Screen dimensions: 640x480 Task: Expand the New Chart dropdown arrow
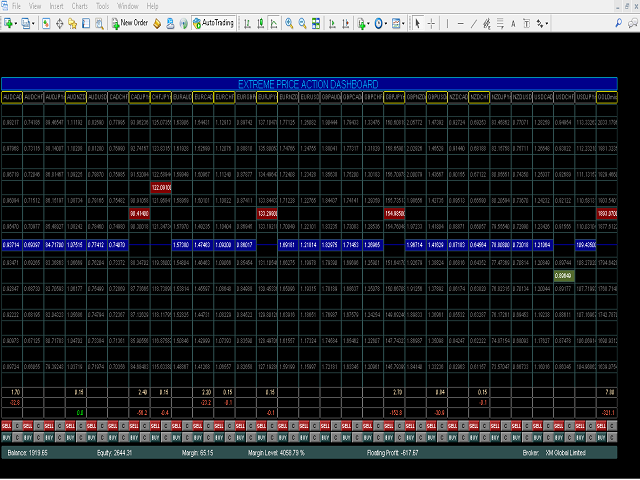pos(16,24)
